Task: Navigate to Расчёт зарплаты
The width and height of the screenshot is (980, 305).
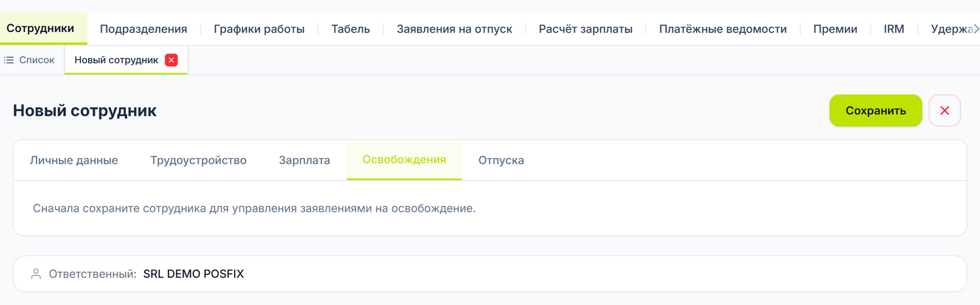Action: pos(585,29)
